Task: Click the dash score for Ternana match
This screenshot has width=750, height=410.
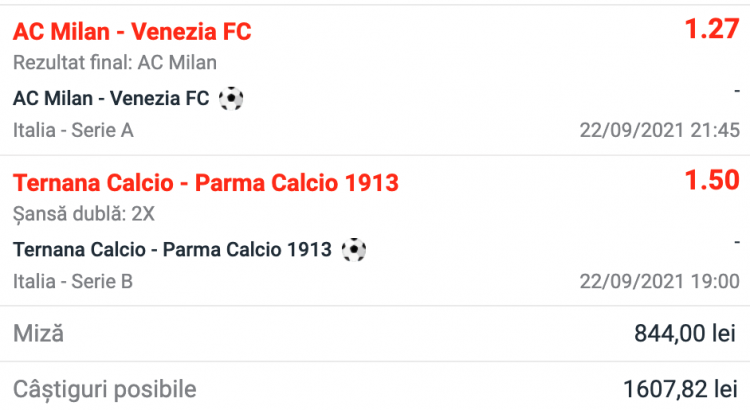Action: click(735, 243)
